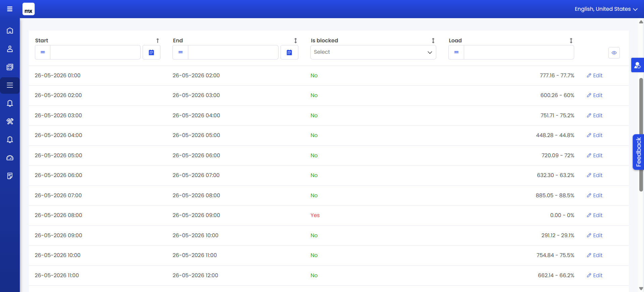Click start time 26-05-2026 05:00 cell

pyautogui.click(x=58, y=156)
